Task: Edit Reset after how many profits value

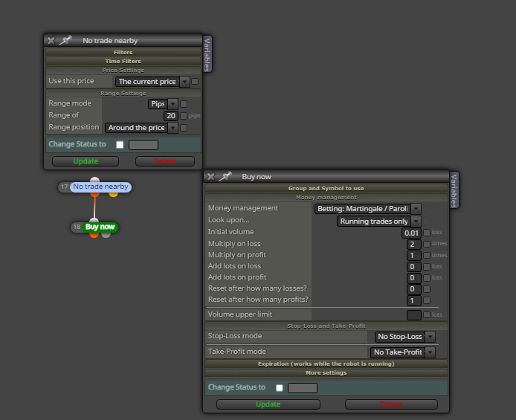Action: coord(413,300)
